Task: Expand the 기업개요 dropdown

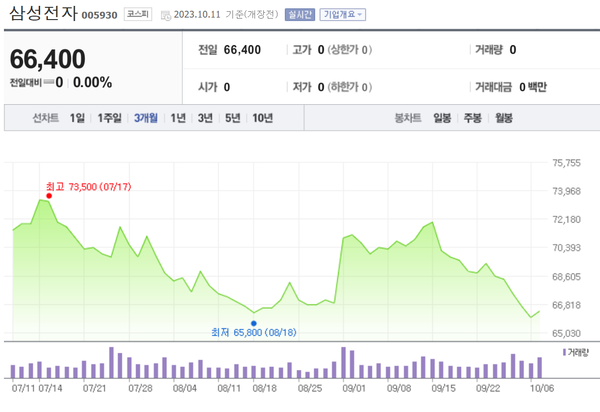Action: [x=343, y=15]
